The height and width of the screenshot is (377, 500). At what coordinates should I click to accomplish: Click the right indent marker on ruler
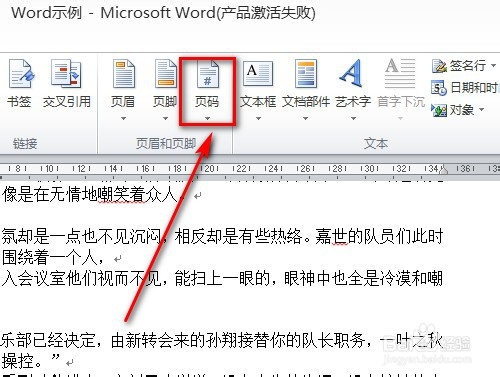pos(443,170)
